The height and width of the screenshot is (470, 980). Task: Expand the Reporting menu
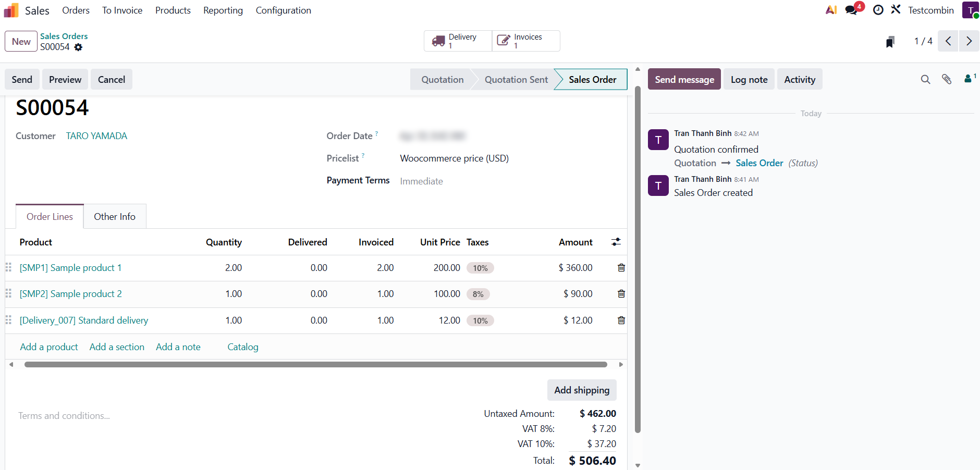coord(223,10)
